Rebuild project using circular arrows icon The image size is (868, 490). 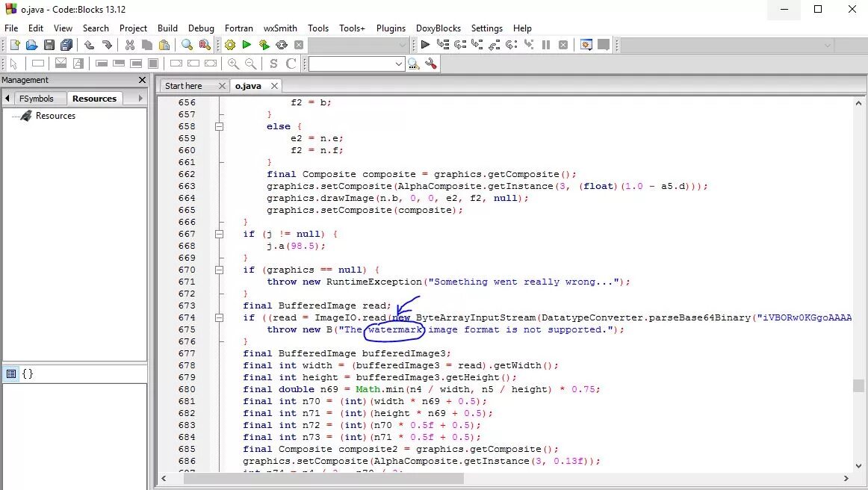tap(282, 45)
